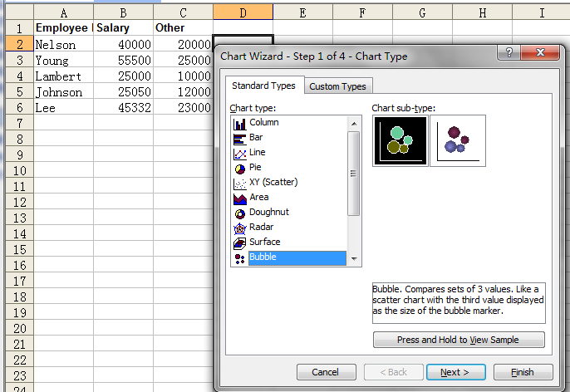Select the Young cell

64,60
